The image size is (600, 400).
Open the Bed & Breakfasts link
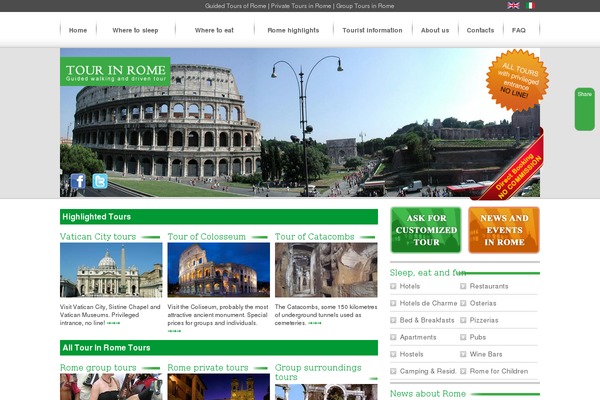pos(427,320)
